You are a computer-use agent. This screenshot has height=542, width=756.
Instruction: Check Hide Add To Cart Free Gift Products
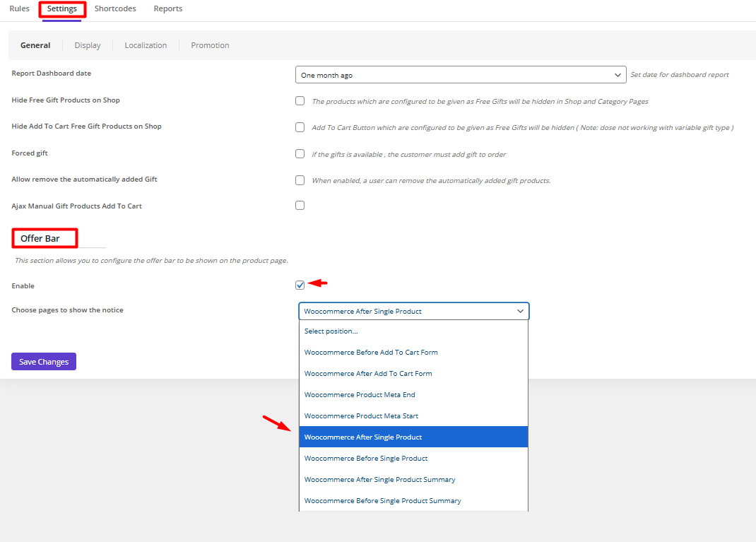pyautogui.click(x=300, y=127)
